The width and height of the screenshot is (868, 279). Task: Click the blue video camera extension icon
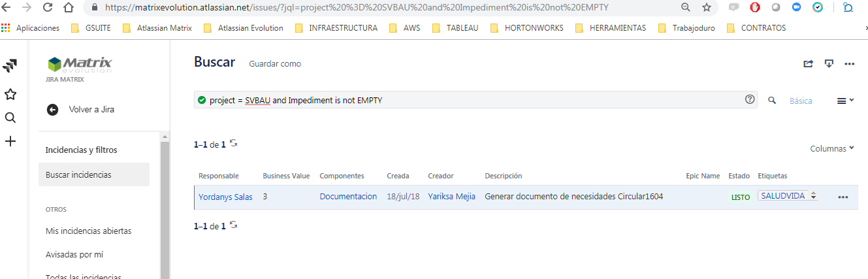pos(796,8)
